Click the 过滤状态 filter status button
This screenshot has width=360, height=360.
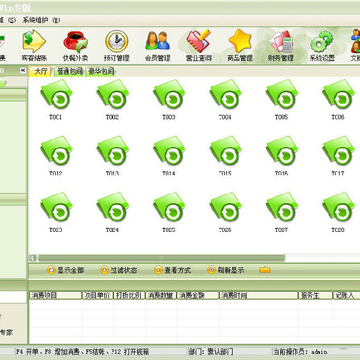point(119,270)
